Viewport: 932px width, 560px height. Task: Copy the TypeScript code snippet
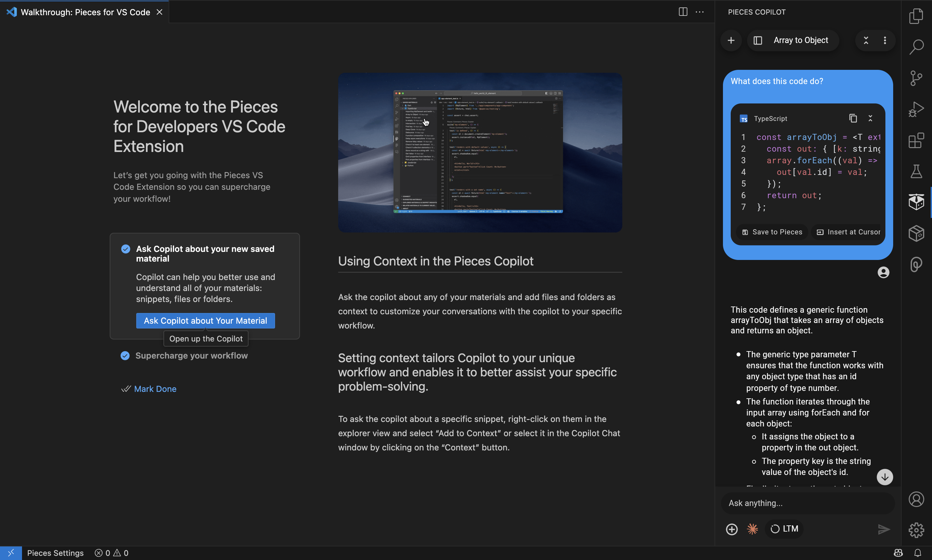[x=853, y=118]
